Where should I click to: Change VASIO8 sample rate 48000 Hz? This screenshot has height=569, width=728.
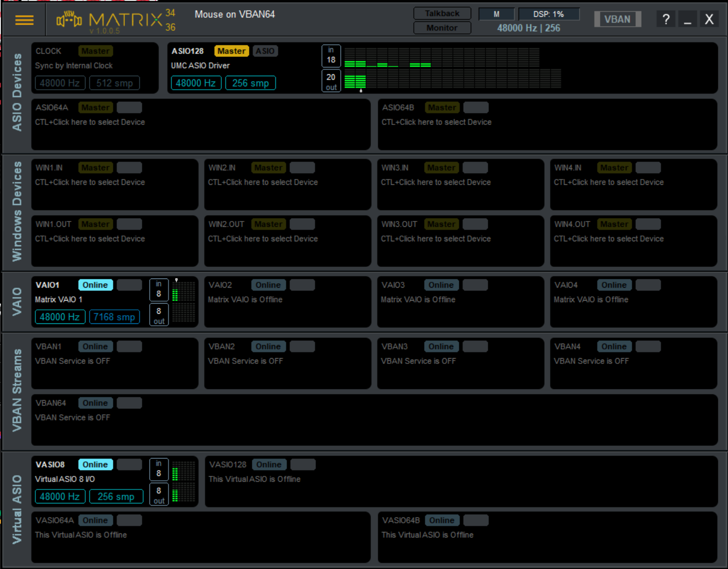click(60, 497)
